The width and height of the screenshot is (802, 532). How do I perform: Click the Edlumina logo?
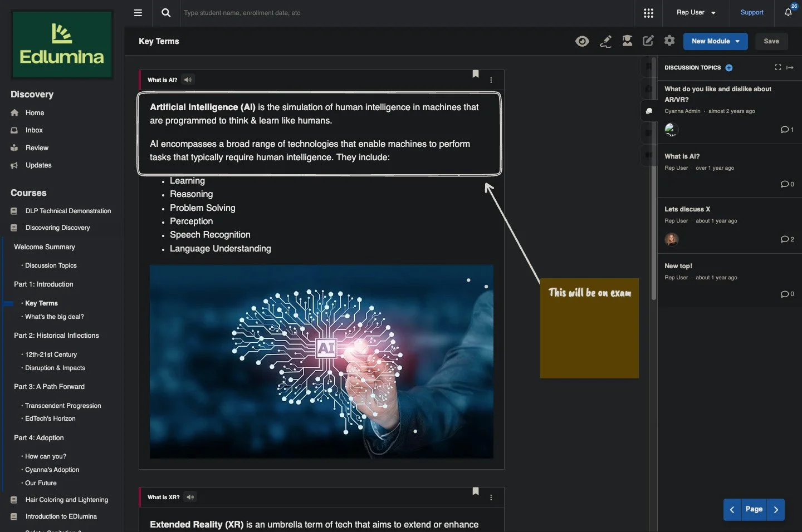click(x=62, y=45)
